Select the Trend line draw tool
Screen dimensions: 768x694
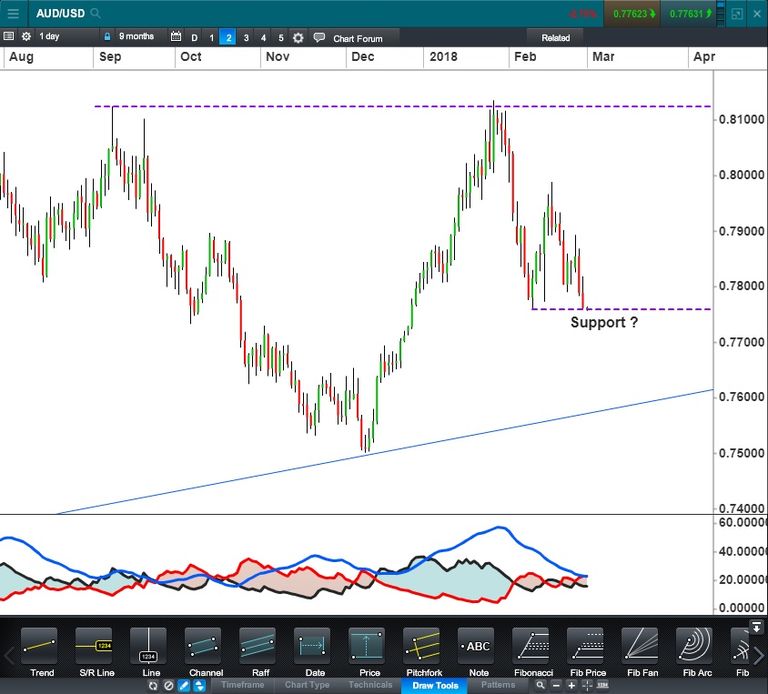click(x=39, y=652)
